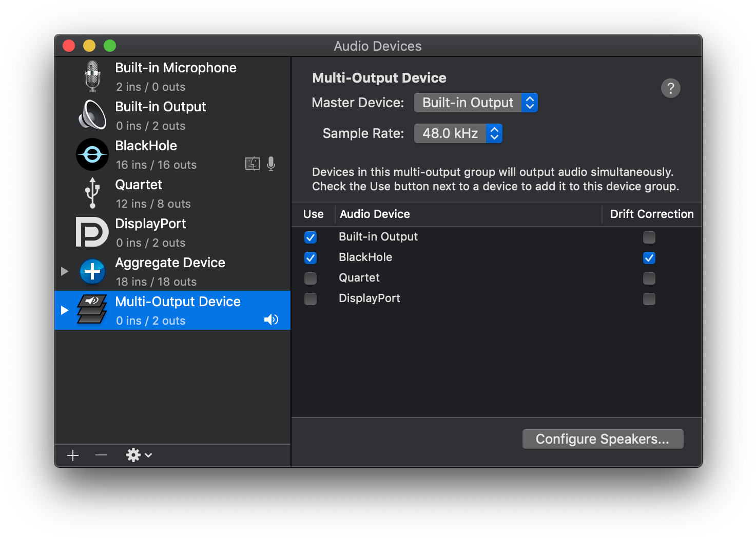Click Multi-Output Device's speaker output icon
Viewport: 756px width, 538px height.
coord(271,320)
